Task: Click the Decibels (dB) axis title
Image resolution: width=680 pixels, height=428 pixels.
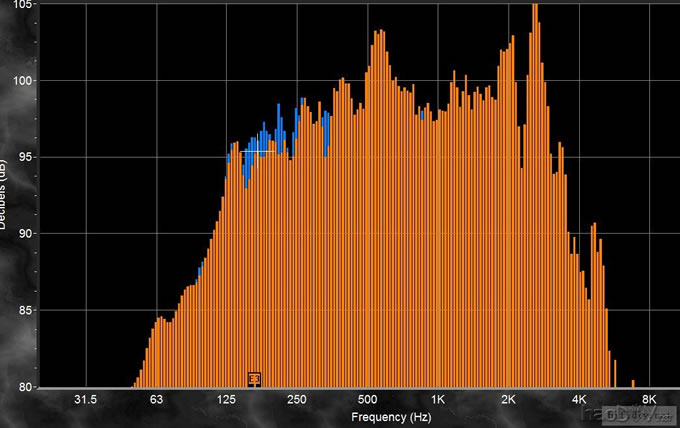Action: [x=6, y=196]
